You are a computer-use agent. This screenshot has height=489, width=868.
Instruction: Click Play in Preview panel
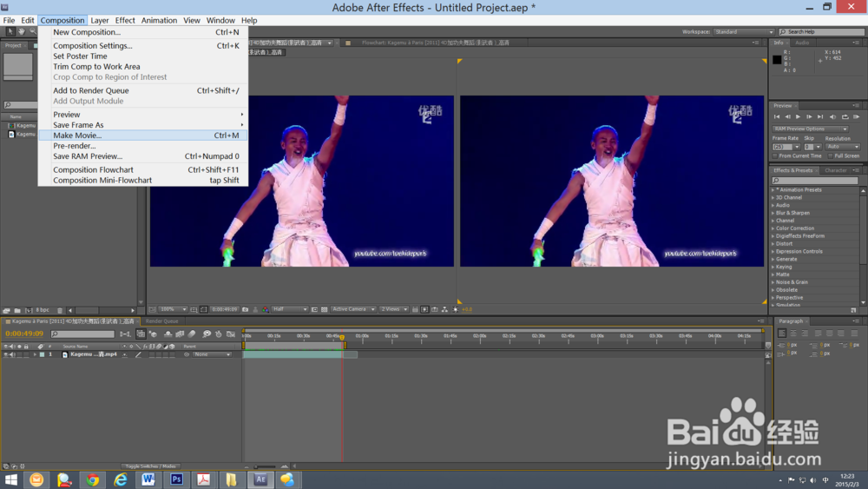pos(798,117)
